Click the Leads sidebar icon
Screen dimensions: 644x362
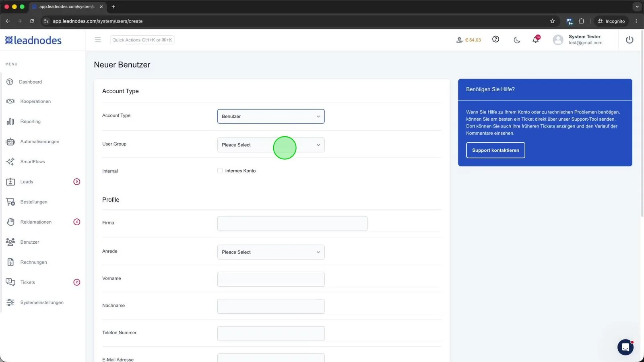10,182
